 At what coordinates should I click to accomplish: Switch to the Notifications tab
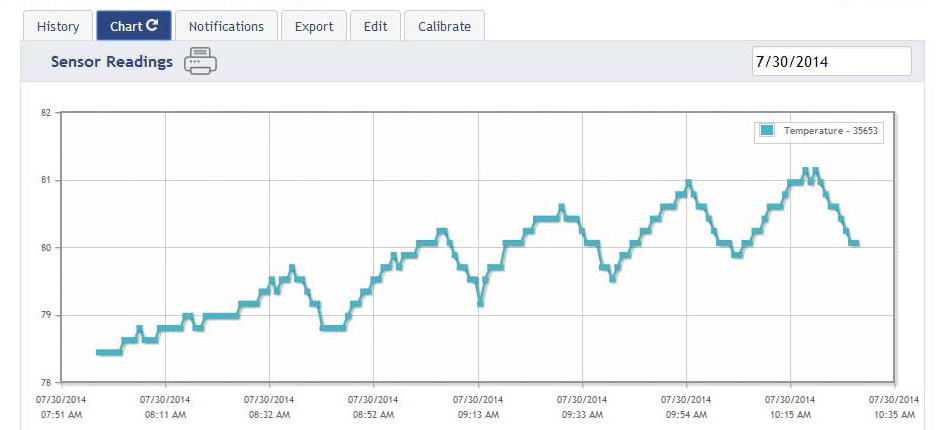pos(226,26)
